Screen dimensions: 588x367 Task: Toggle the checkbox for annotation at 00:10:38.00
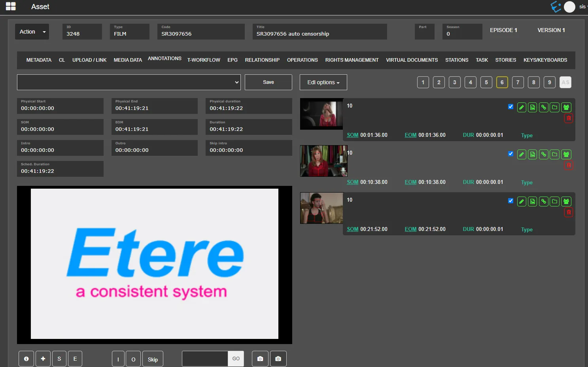point(510,154)
